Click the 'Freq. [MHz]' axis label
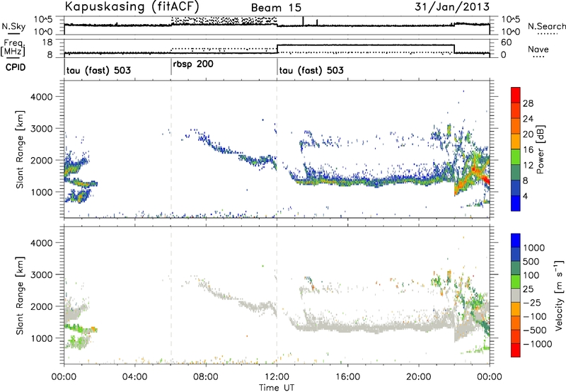 tap(13, 48)
